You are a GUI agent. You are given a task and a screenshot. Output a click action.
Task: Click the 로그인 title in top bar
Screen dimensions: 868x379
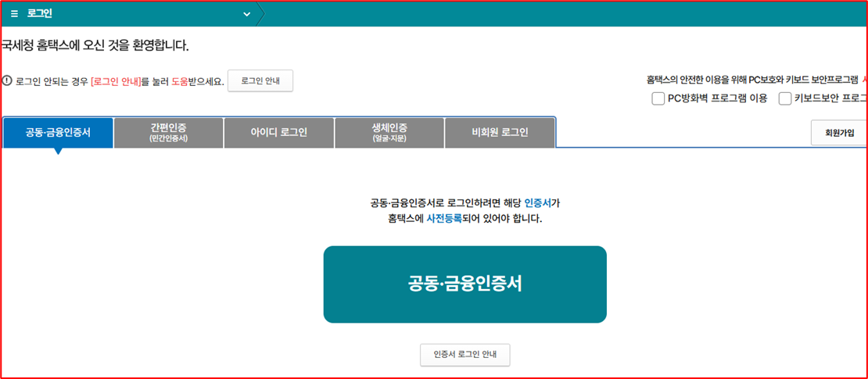click(x=40, y=14)
